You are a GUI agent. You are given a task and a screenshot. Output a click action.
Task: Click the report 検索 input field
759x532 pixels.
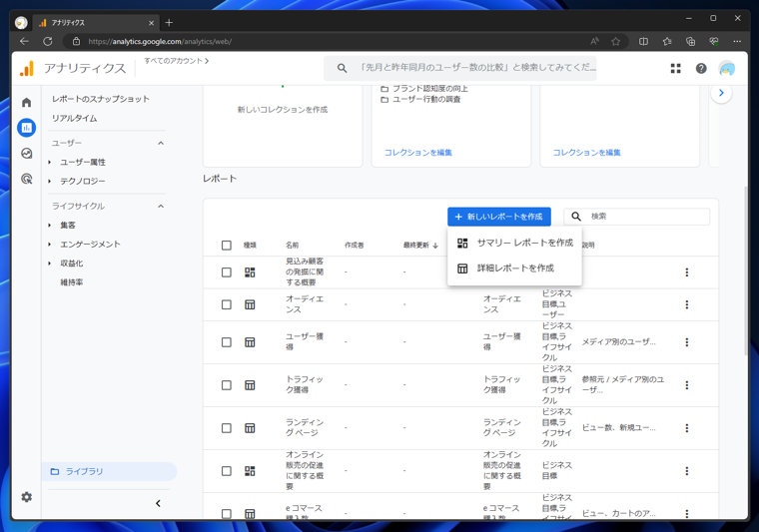pyautogui.click(x=637, y=217)
